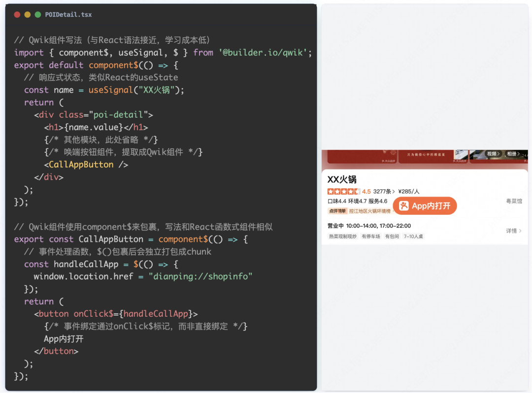Click the 10:00–14:00, 17:00–22:00 business hours

(378, 226)
